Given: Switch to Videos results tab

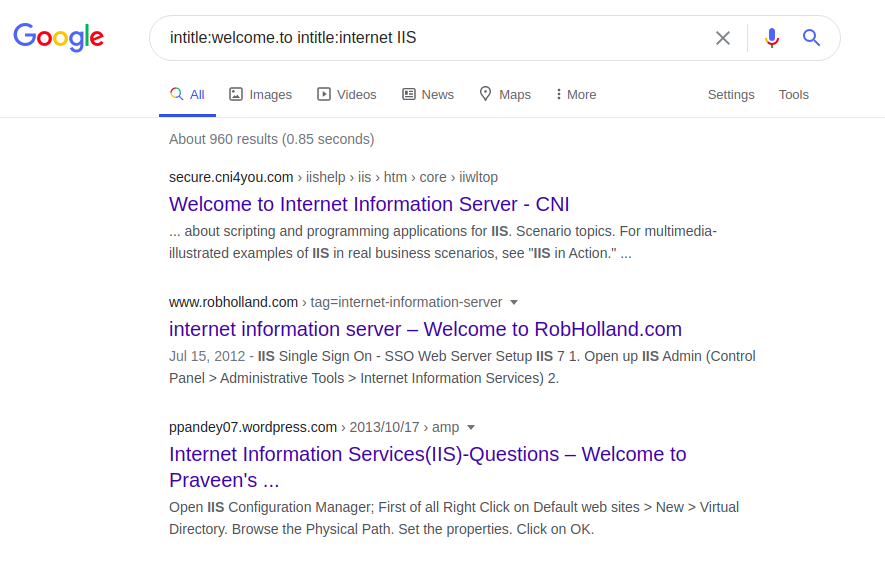Looking at the screenshot, I should 346,94.
